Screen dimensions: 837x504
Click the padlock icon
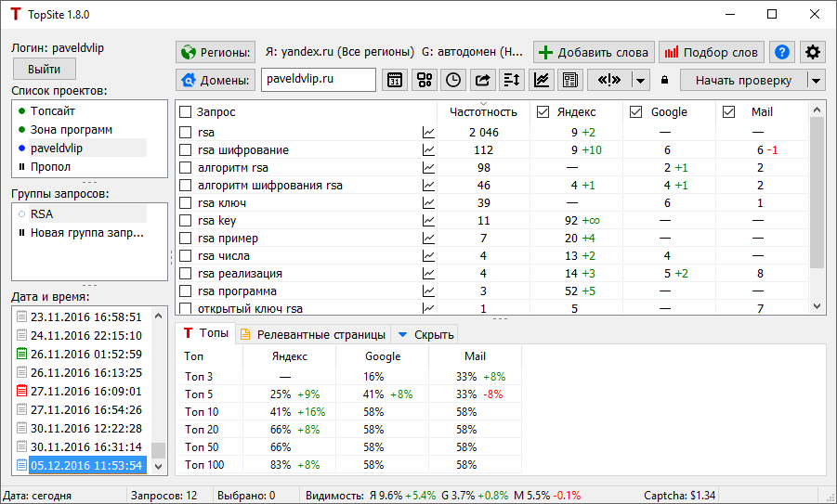coord(664,80)
